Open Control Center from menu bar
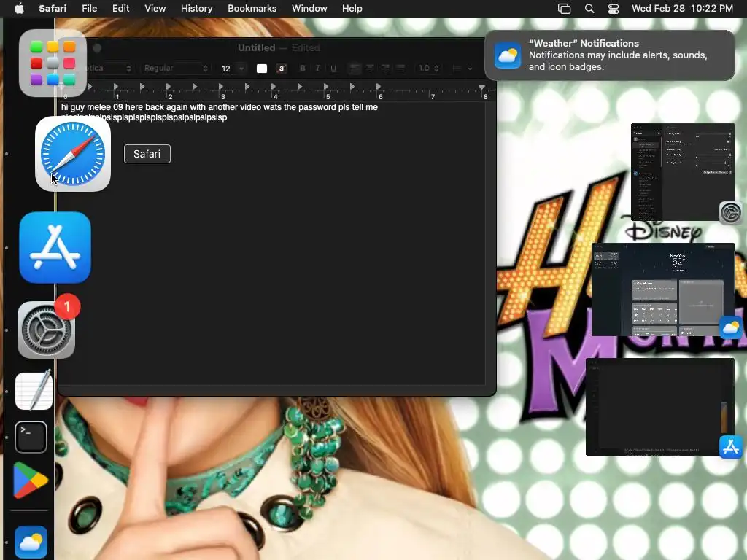 614,9
